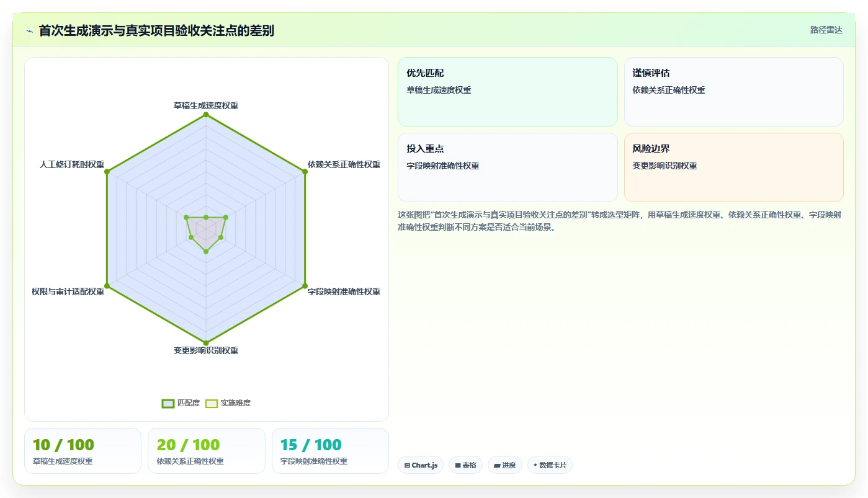Open the 表格 chip
This screenshot has height=498, width=868.
[x=465, y=465]
